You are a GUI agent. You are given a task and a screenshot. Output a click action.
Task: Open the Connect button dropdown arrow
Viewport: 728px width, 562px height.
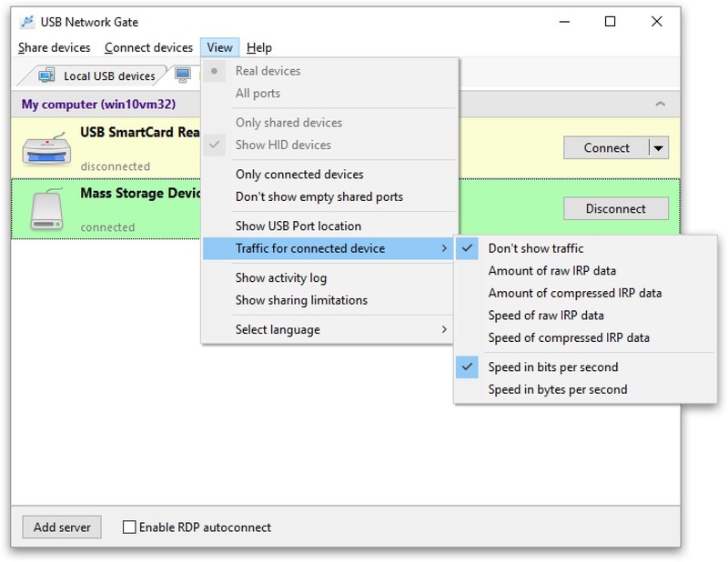658,148
